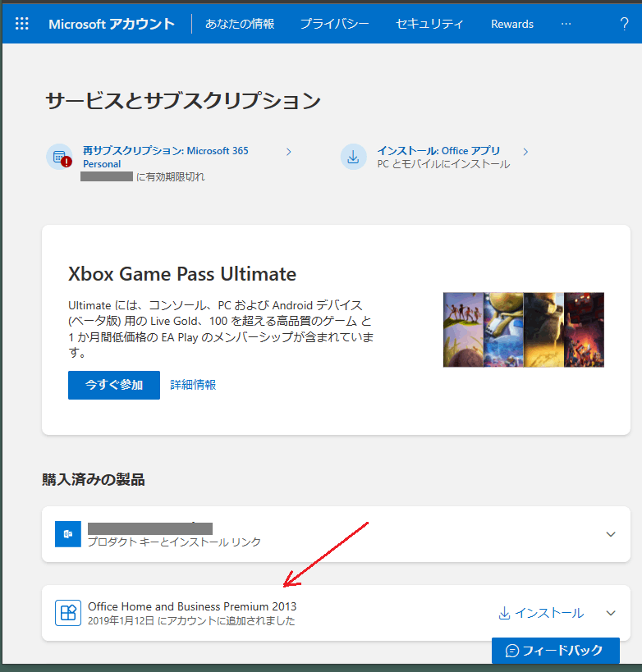The height and width of the screenshot is (672, 642).
Task: Click the 今すぐ参加 button
Action: (114, 385)
